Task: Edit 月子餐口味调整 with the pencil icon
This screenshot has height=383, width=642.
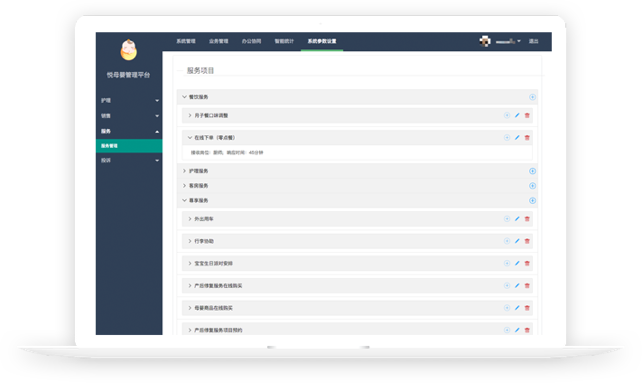Action: [517, 116]
